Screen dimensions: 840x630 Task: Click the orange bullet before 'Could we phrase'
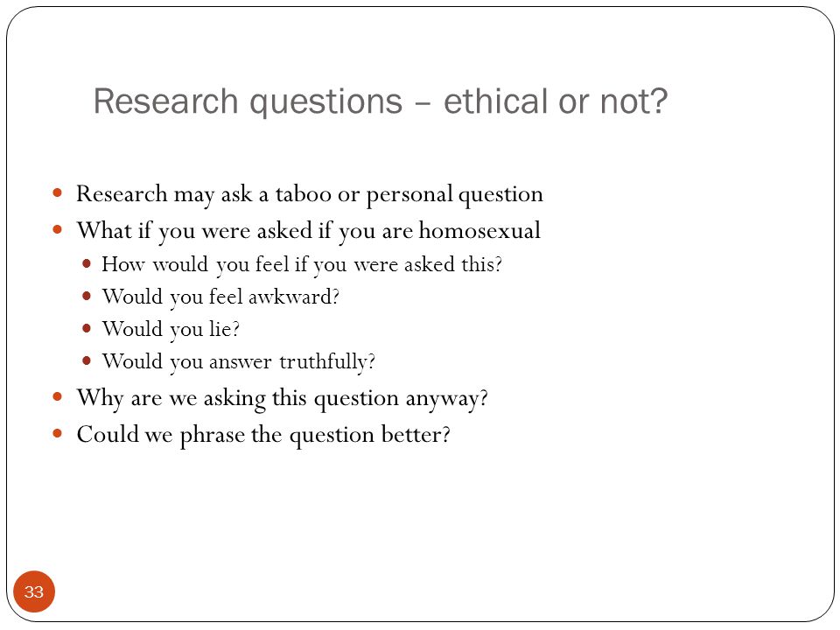pos(58,433)
